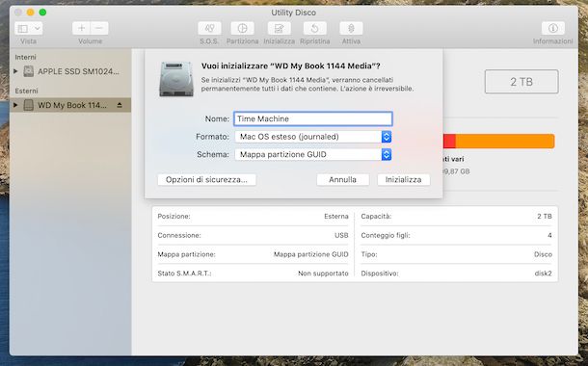
Task: Open the Schema dropdown
Action: [x=313, y=154]
